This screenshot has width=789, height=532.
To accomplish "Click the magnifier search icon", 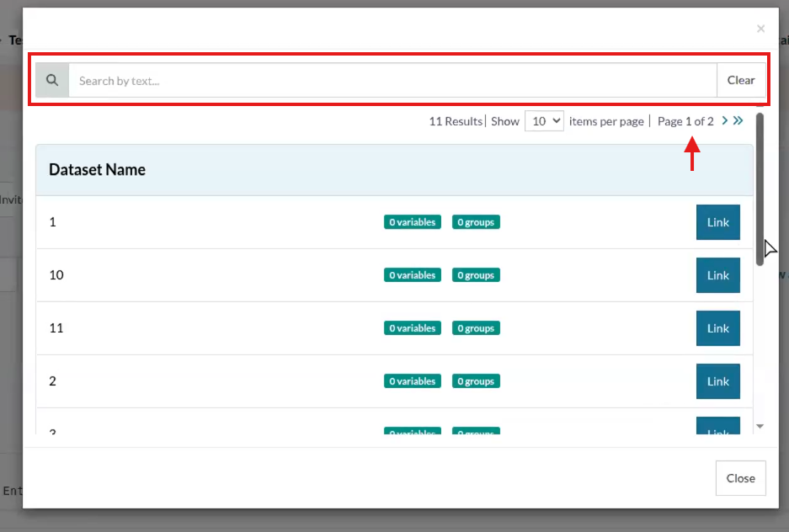I will coord(52,80).
